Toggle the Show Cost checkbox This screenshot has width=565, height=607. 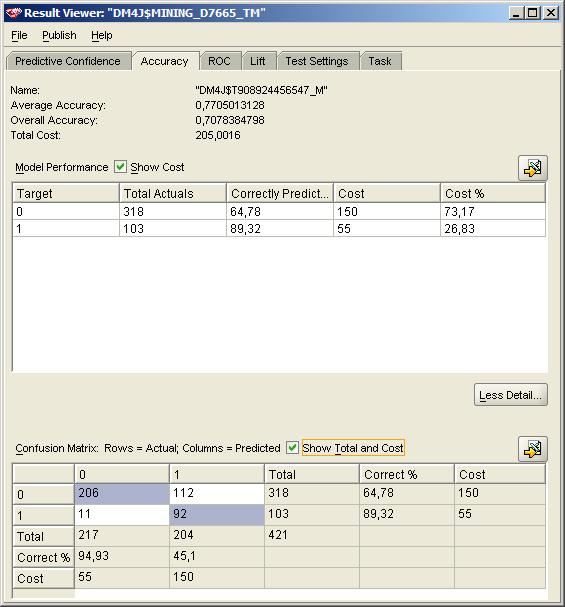[x=120, y=167]
